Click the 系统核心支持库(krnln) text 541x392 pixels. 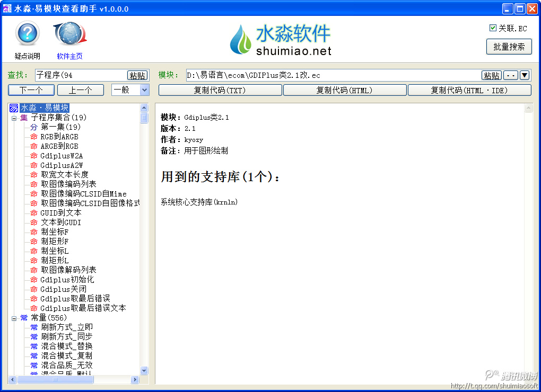tap(199, 202)
